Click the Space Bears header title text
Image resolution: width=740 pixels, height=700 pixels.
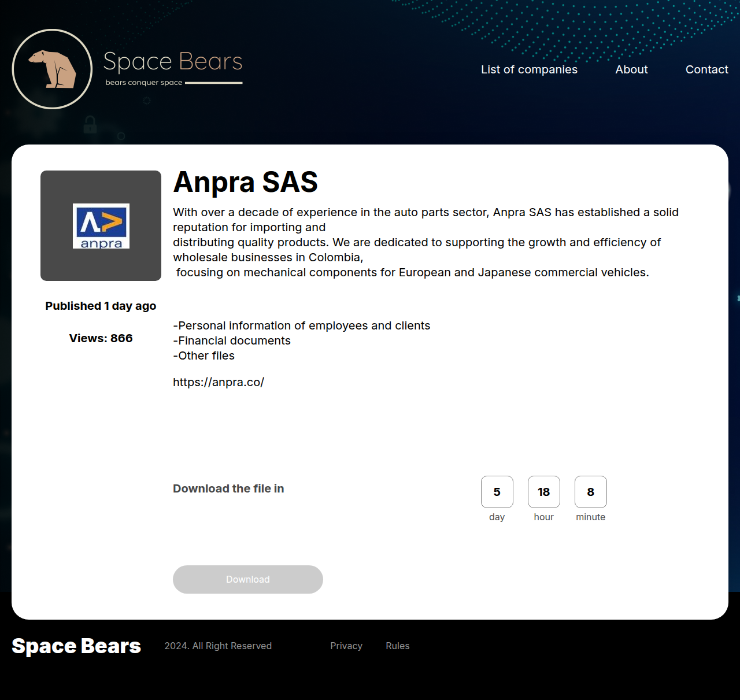pos(173,61)
